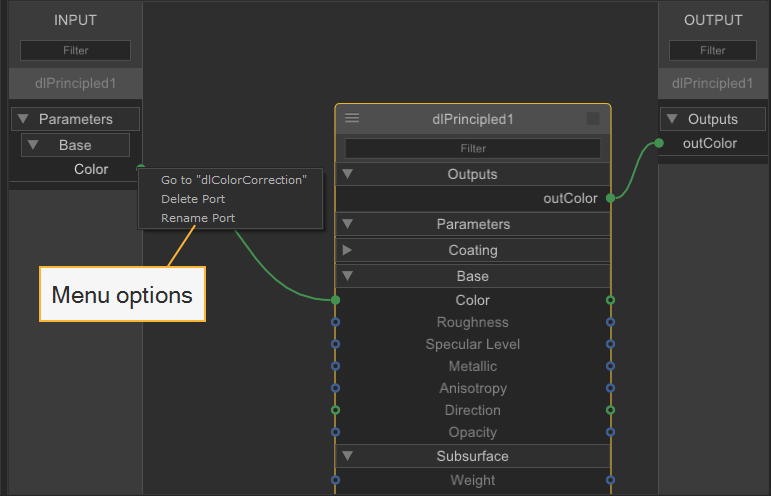Image resolution: width=771 pixels, height=496 pixels.
Task: Toggle the square box in dlPrincipled1 header
Action: (593, 118)
